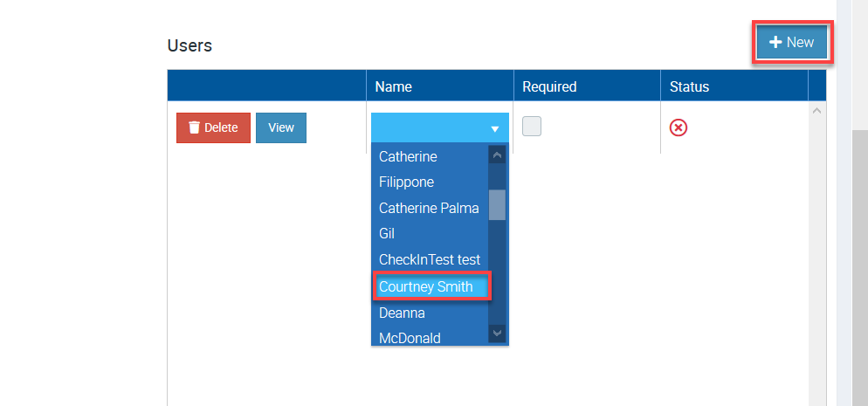Click the Users table's scroll up arrow
Viewport: 868px width, 406px height.
tap(816, 111)
